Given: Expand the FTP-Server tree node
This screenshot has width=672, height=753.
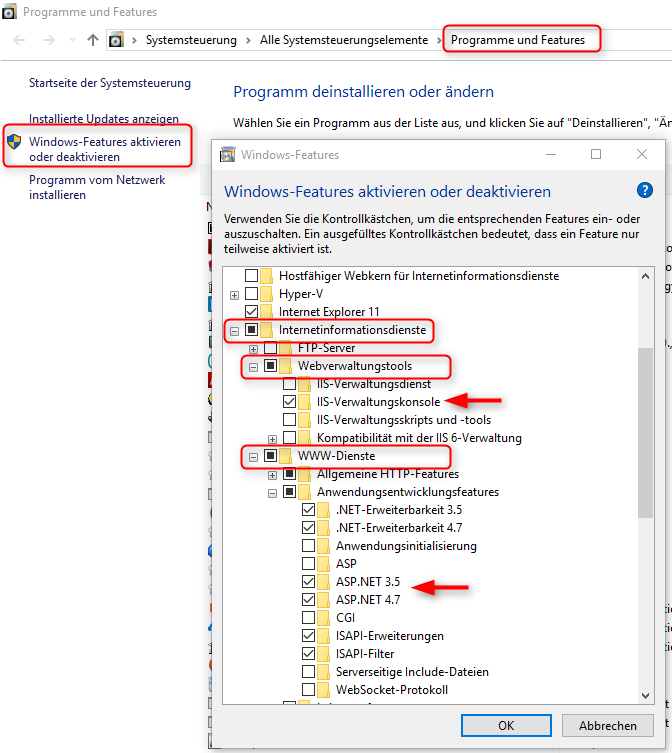Looking at the screenshot, I should click(254, 349).
